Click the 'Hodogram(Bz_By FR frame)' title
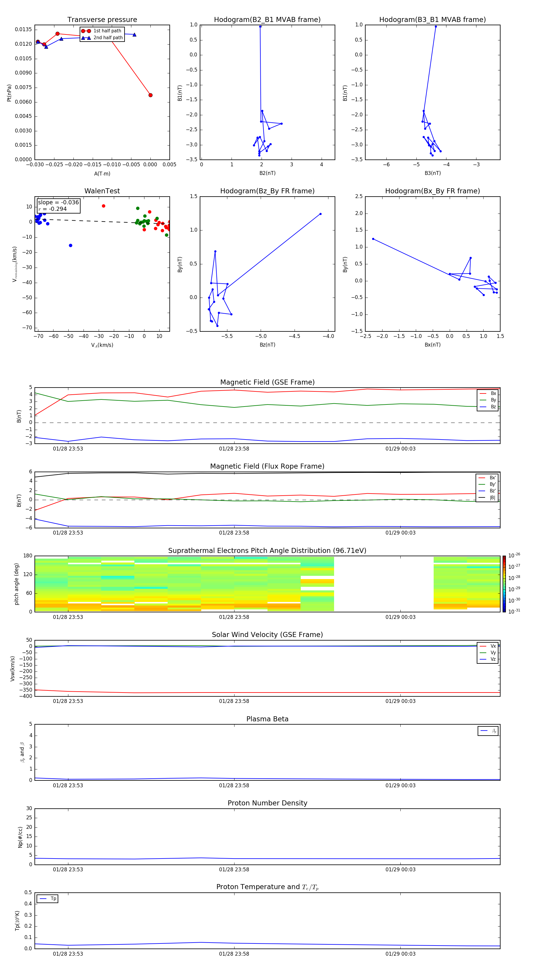 267,191
